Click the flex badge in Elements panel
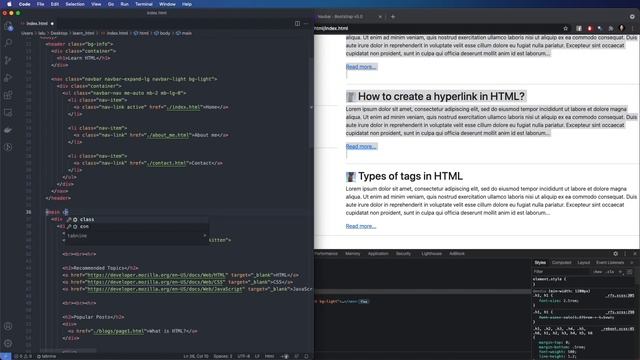This screenshot has width=640, height=360. tap(363, 301)
